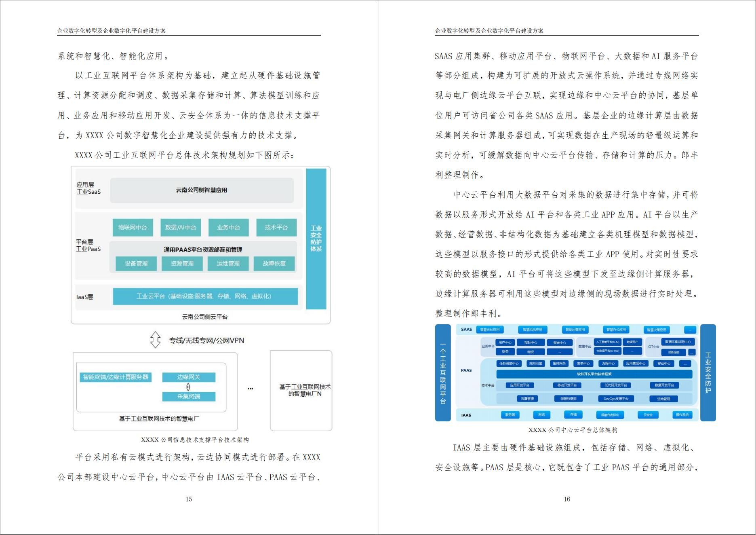Select the teal 运维管理 block on page 15
The width and height of the screenshot is (756, 535).
(228, 263)
